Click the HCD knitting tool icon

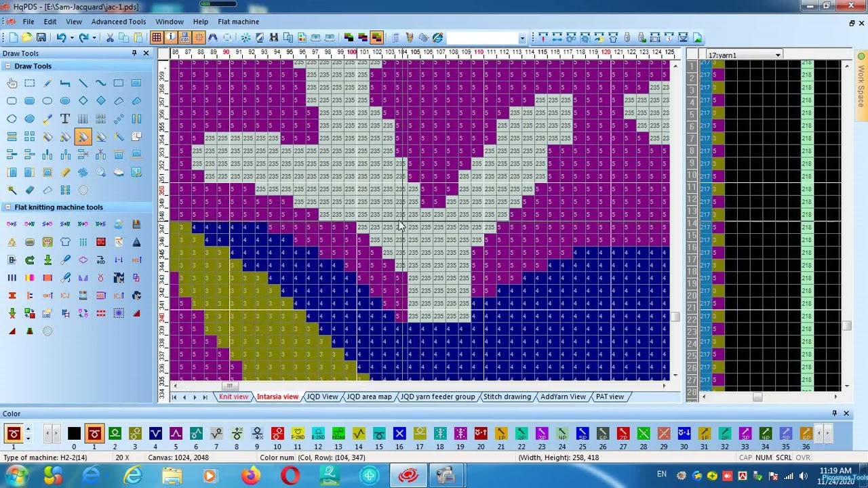(x=100, y=260)
